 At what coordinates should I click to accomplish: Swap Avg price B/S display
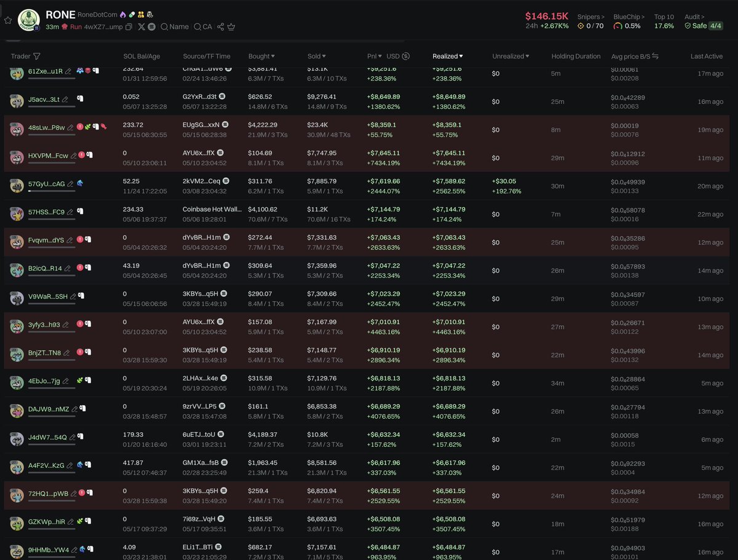click(x=655, y=56)
